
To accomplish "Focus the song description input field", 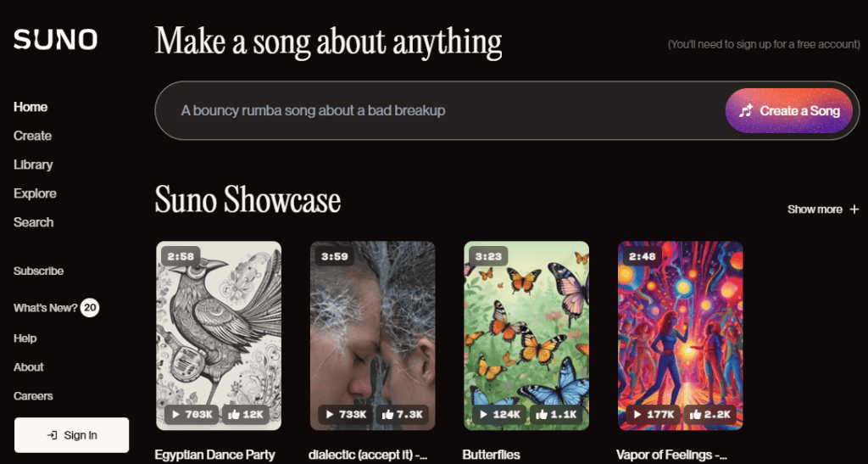I will point(441,111).
